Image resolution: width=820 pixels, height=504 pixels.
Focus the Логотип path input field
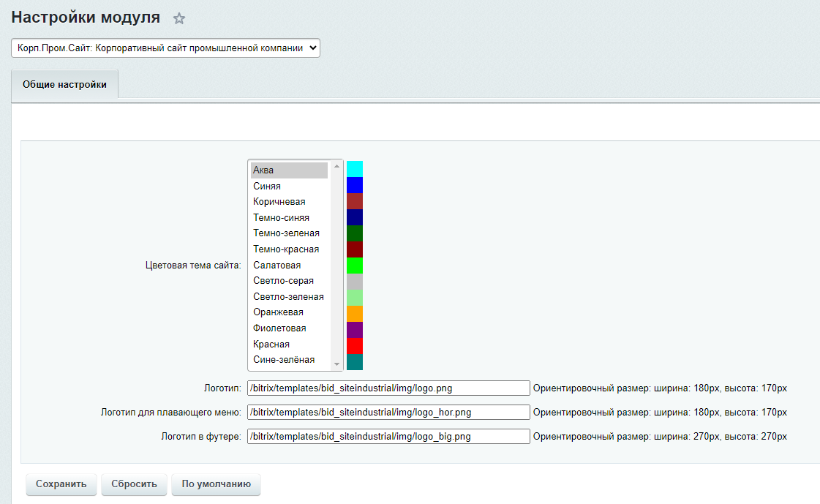tap(388, 388)
